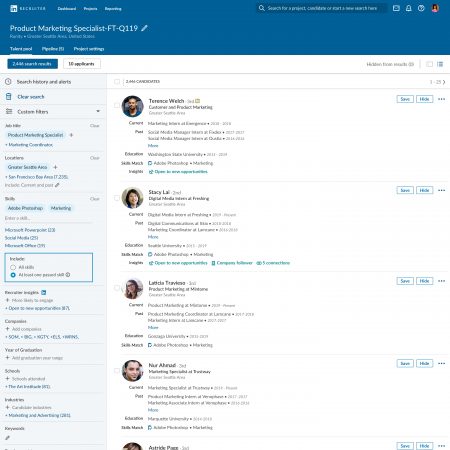The height and width of the screenshot is (450, 450).
Task: Add candidate industries plus icon
Action: tap(7, 407)
